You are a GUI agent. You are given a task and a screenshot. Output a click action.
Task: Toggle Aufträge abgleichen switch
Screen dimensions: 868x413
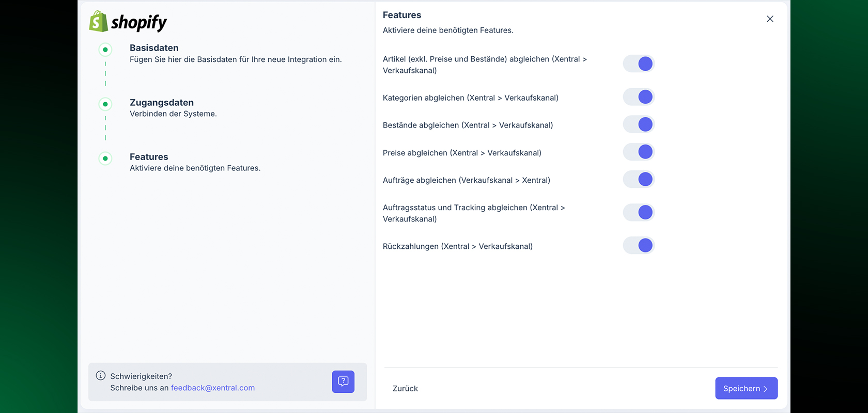tap(639, 179)
